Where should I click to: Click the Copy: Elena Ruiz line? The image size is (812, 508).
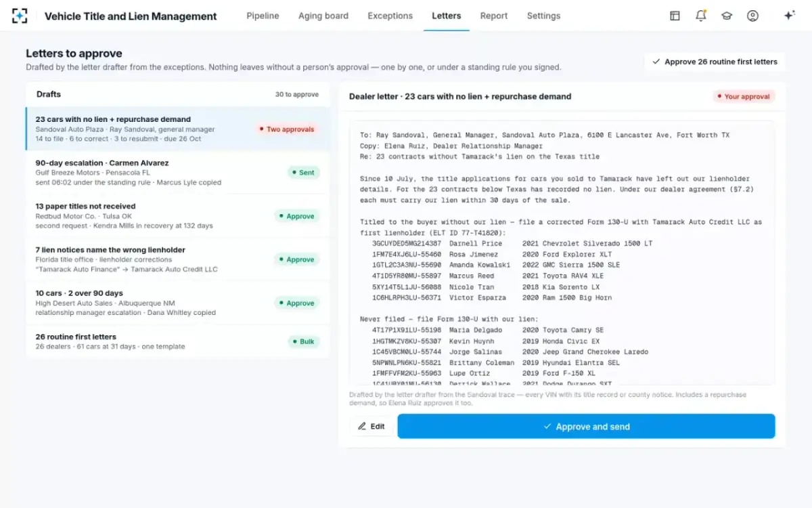[451, 146]
